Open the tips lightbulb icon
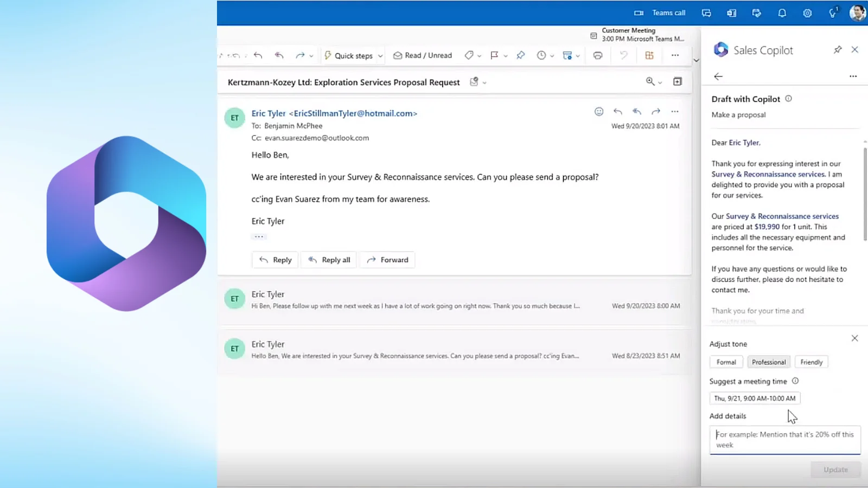This screenshot has width=868, height=488. click(833, 12)
